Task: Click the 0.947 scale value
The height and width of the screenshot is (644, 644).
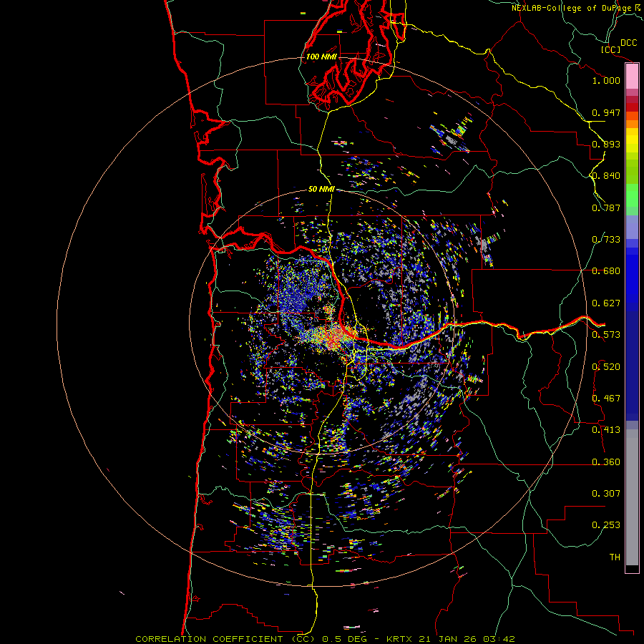Action: 606,112
